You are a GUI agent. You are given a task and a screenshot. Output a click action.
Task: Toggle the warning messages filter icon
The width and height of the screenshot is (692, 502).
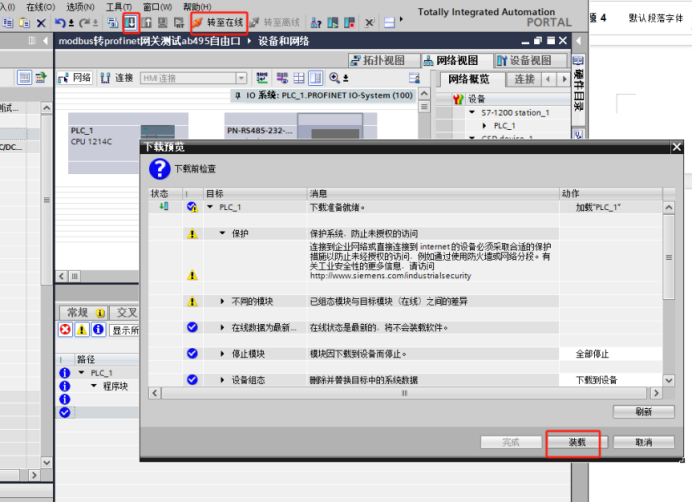click(82, 329)
